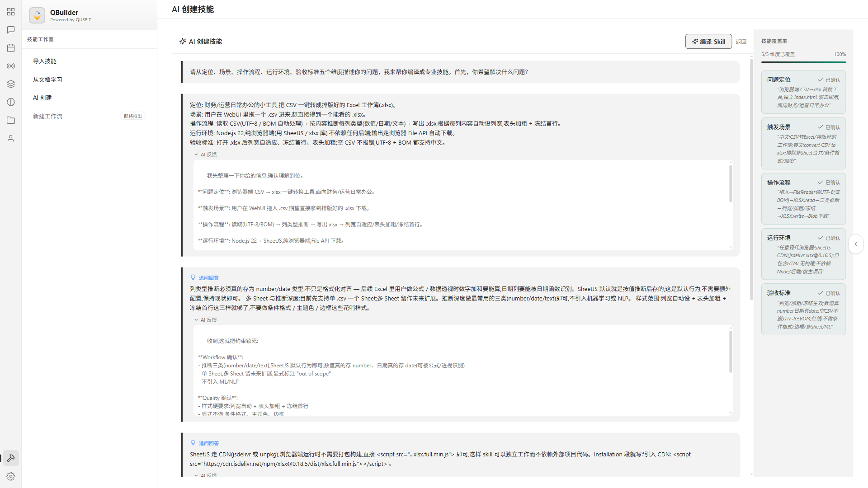This screenshot has height=488, width=868.
Task: Toggle the bottom AI 反馈 expander
Action: pyautogui.click(x=205, y=475)
